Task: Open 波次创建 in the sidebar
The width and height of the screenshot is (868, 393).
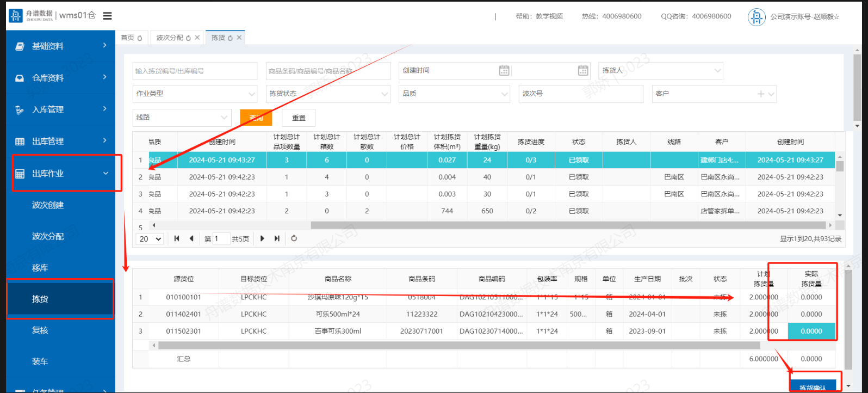Action: click(48, 205)
